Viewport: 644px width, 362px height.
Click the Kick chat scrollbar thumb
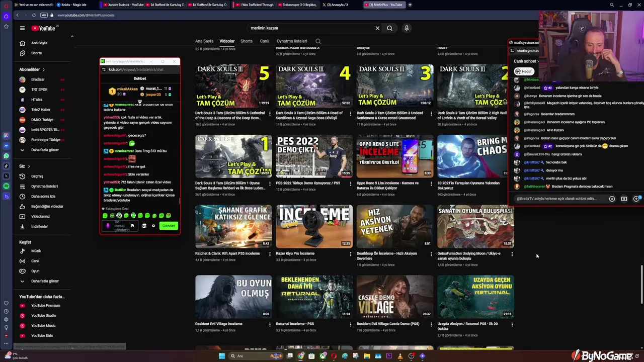180,201
